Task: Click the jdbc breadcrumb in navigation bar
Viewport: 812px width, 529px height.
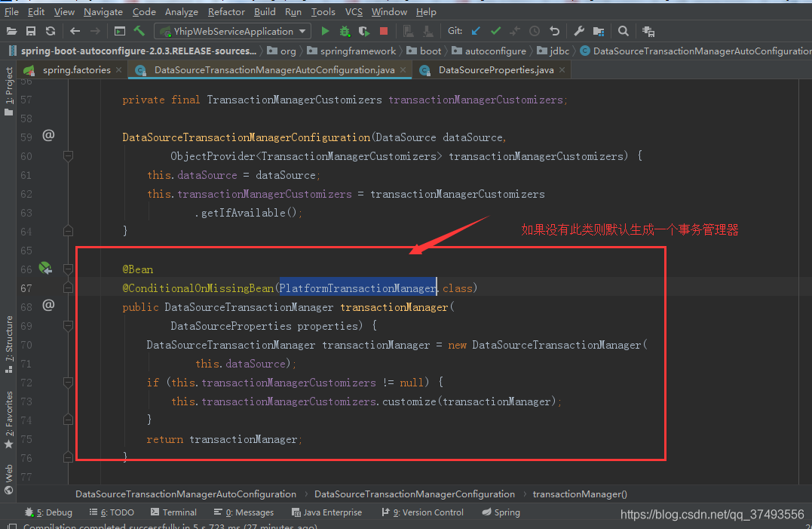Action: pyautogui.click(x=553, y=51)
